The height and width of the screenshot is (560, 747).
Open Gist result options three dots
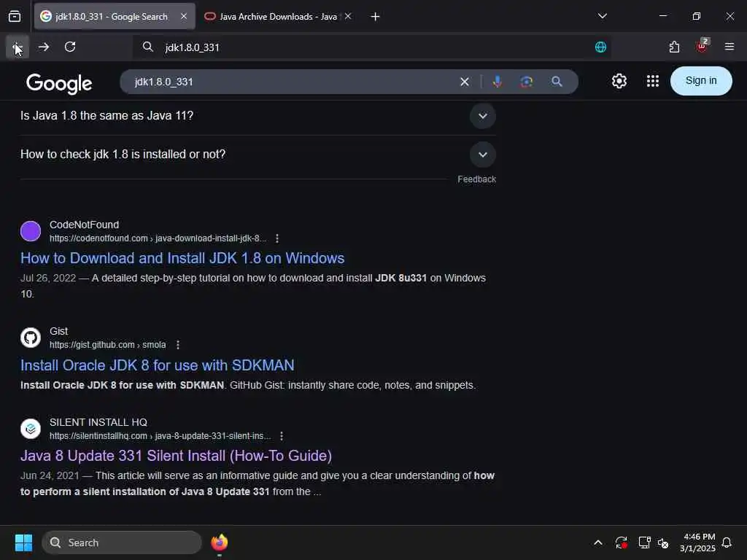click(x=178, y=345)
